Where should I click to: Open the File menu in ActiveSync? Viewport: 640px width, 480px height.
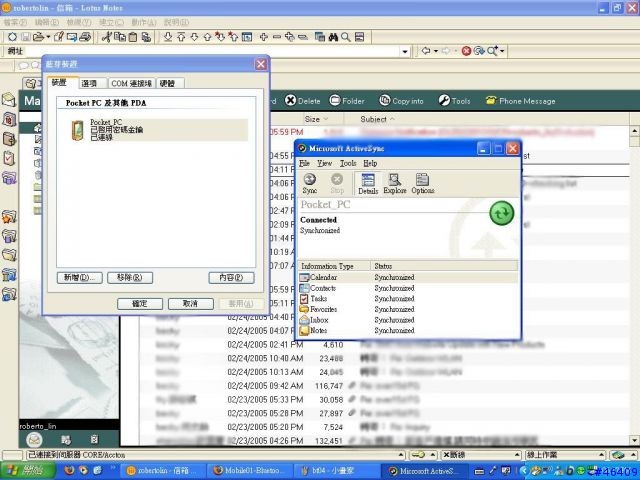point(304,163)
